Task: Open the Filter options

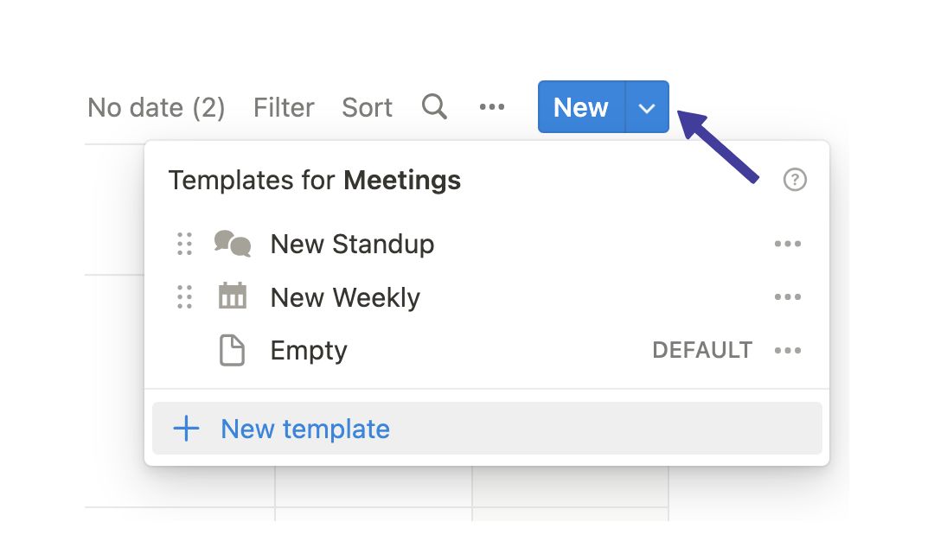Action: point(283,106)
